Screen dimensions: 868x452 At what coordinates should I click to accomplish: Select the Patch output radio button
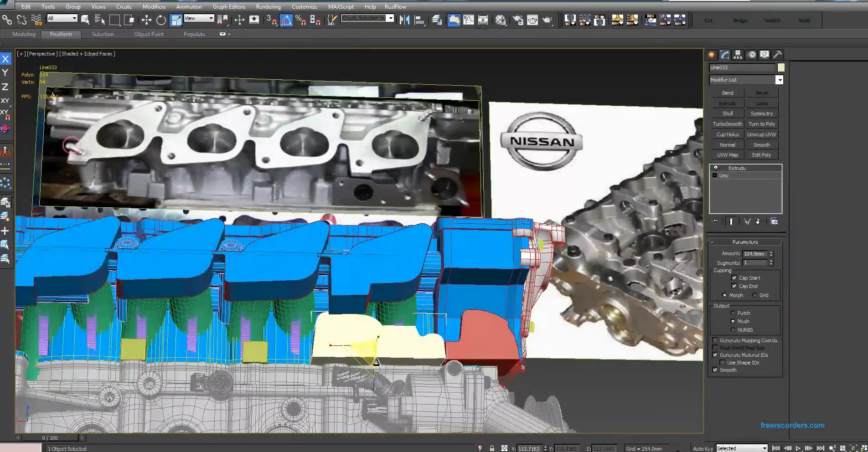[733, 313]
